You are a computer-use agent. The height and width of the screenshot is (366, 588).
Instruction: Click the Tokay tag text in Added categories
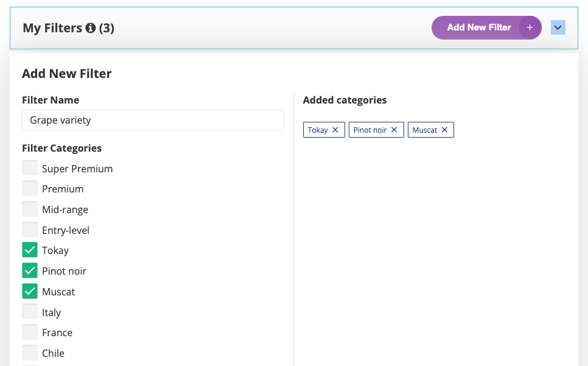[318, 130]
